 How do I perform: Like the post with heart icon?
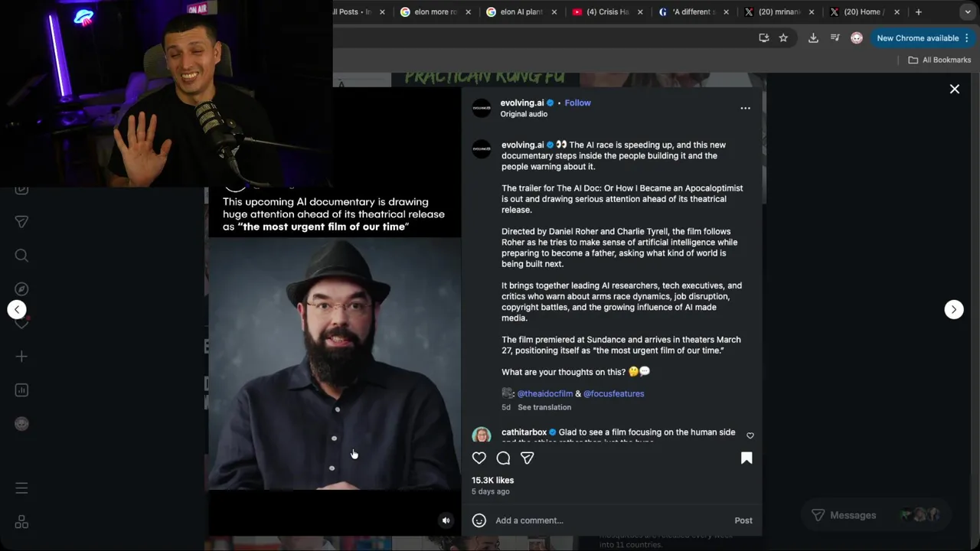pyautogui.click(x=479, y=458)
